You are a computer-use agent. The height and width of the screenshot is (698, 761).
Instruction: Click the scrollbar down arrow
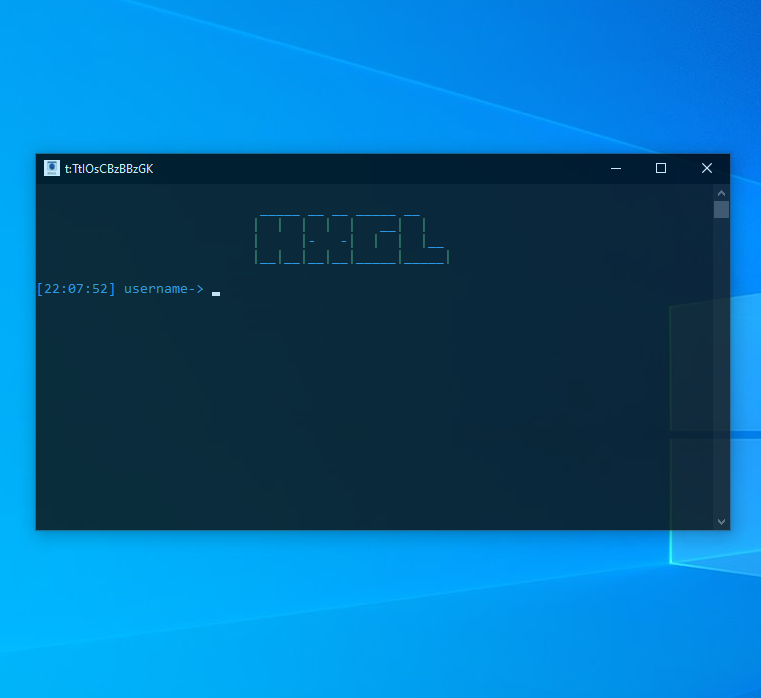point(721,521)
